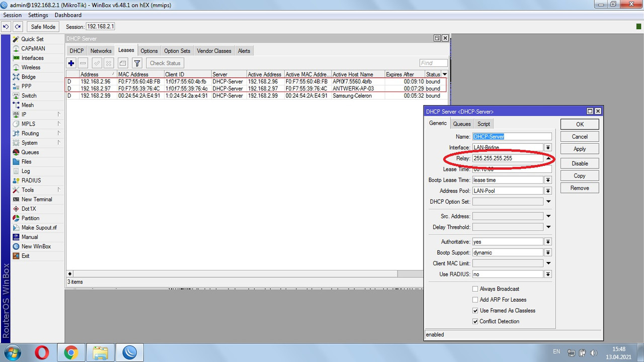The width and height of the screenshot is (644, 362).
Task: Open the Manual
Action: pyautogui.click(x=30, y=237)
